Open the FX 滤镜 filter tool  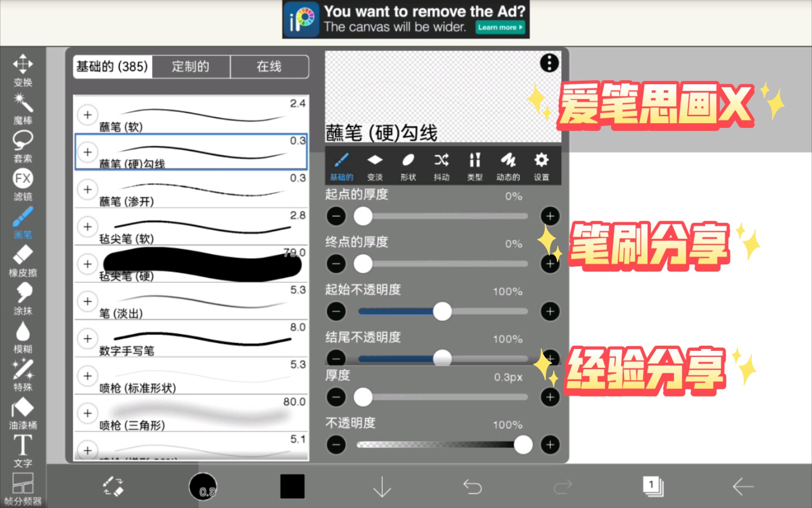click(23, 185)
